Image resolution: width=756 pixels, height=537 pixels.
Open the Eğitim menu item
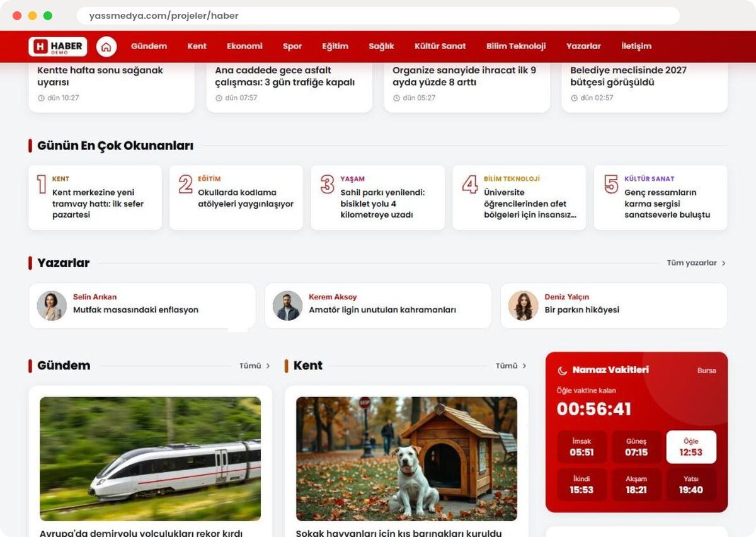335,47
